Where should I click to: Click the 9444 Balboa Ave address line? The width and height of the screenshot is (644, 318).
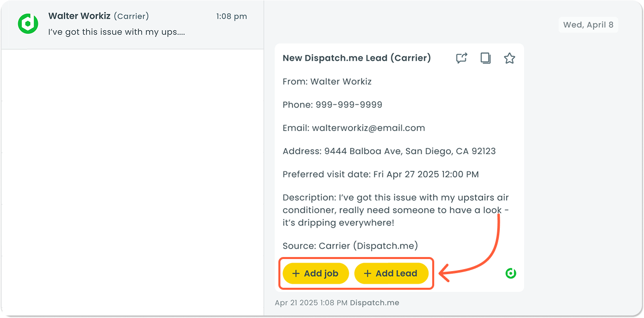[389, 151]
